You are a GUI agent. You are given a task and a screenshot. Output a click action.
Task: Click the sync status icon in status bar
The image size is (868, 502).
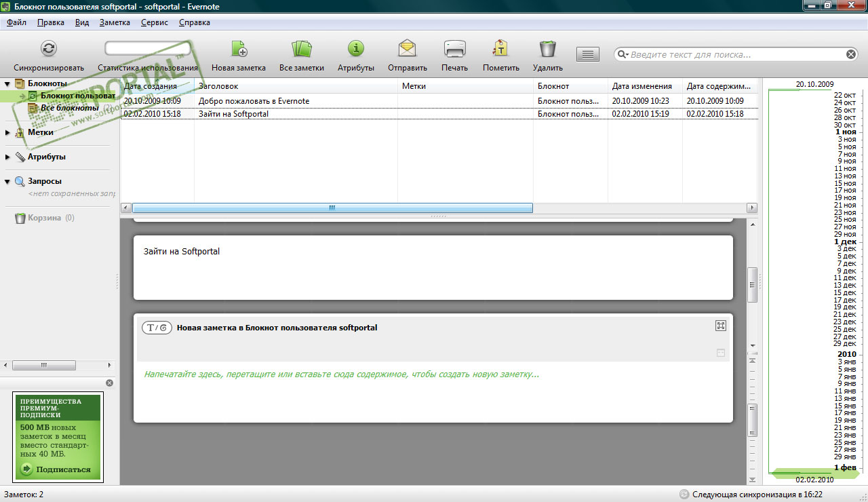(x=684, y=494)
